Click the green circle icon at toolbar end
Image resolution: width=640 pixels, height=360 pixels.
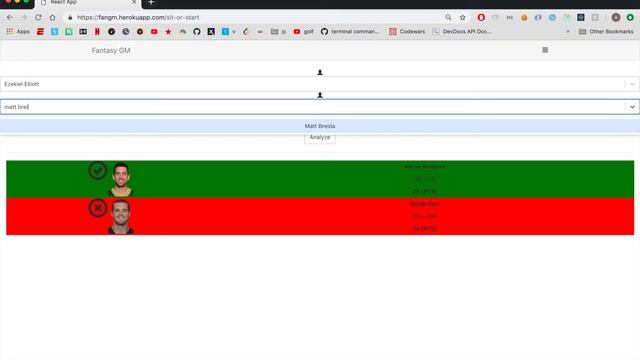pos(630,17)
